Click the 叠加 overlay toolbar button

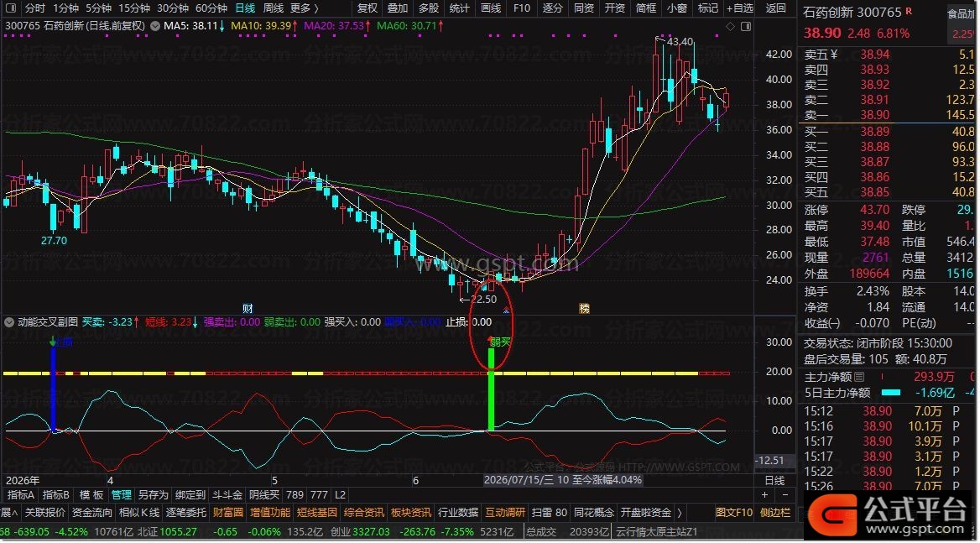398,8
